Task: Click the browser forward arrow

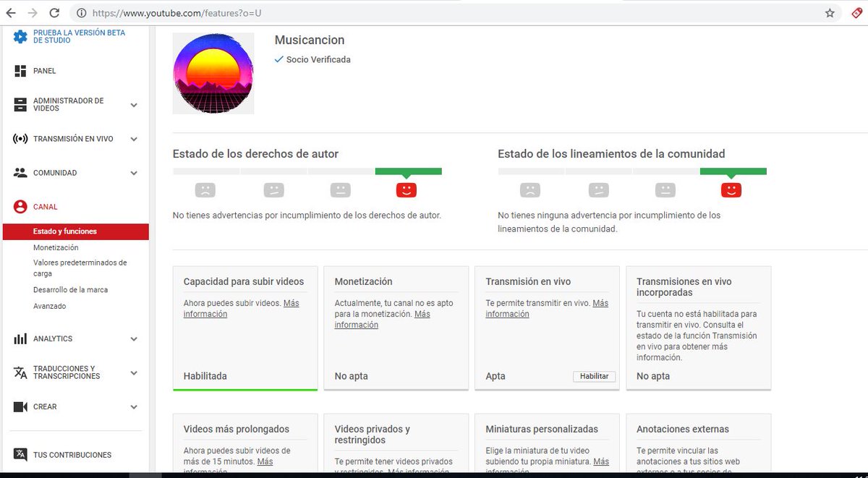Action: point(32,13)
